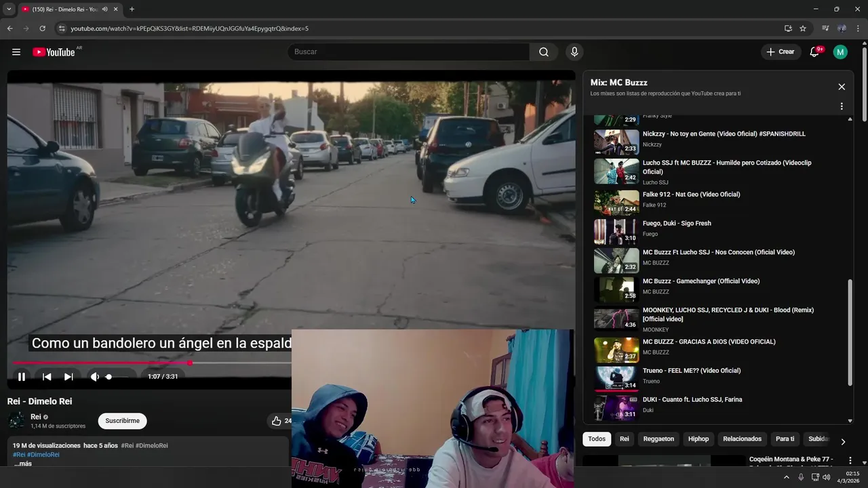The height and width of the screenshot is (488, 868).
Task: Reload the current page
Action: coord(42,28)
